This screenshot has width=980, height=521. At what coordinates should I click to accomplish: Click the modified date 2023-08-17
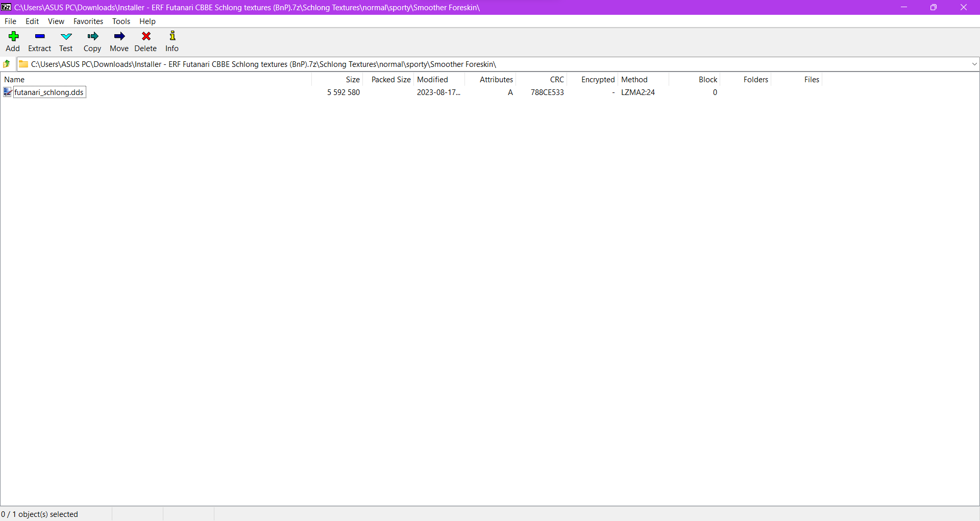pos(438,92)
